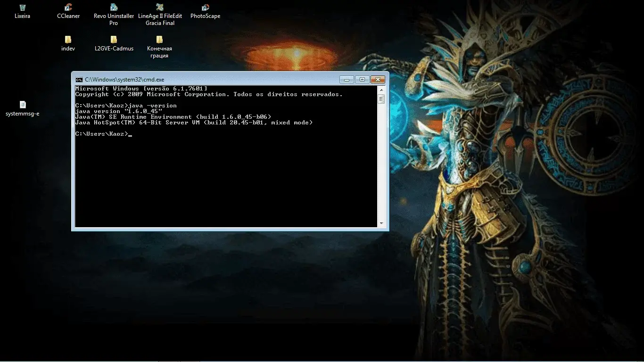Viewport: 644px width, 362px height.
Task: Select the Lixeira recycle bin icon
Action: pyautogui.click(x=22, y=11)
